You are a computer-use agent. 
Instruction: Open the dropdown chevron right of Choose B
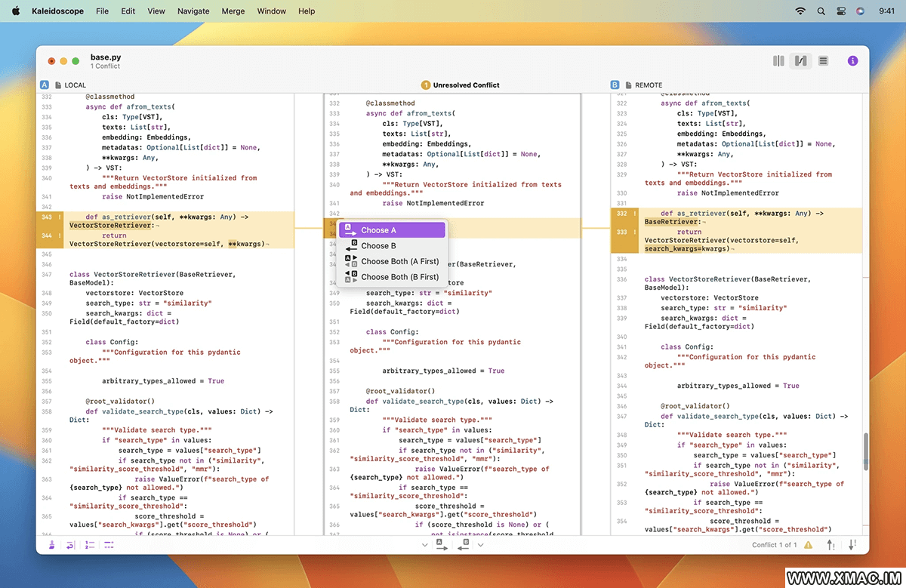(x=481, y=545)
